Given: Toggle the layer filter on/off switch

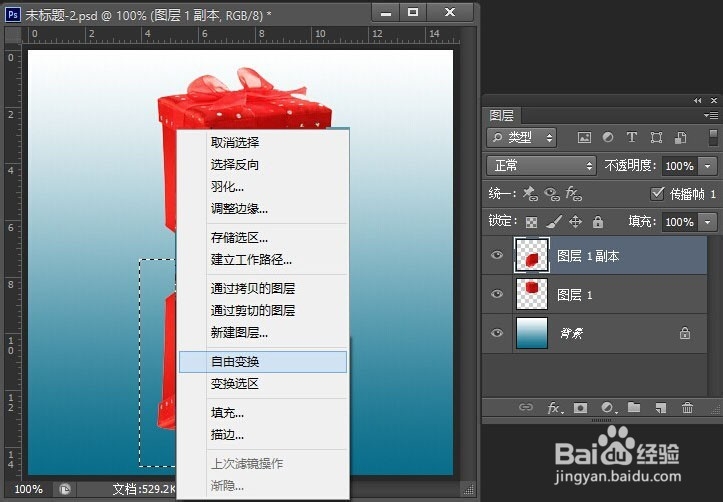Looking at the screenshot, I should pos(713,137).
